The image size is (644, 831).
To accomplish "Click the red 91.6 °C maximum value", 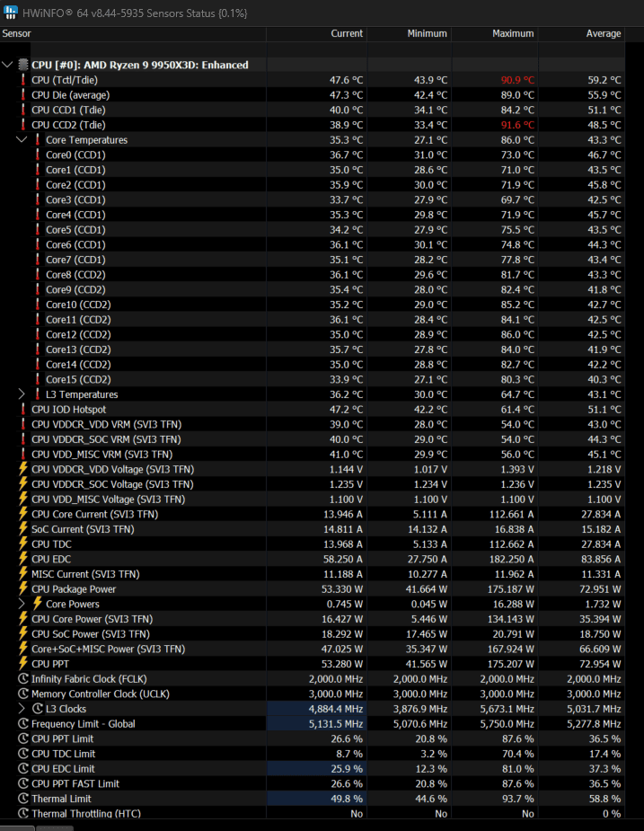I will point(518,125).
